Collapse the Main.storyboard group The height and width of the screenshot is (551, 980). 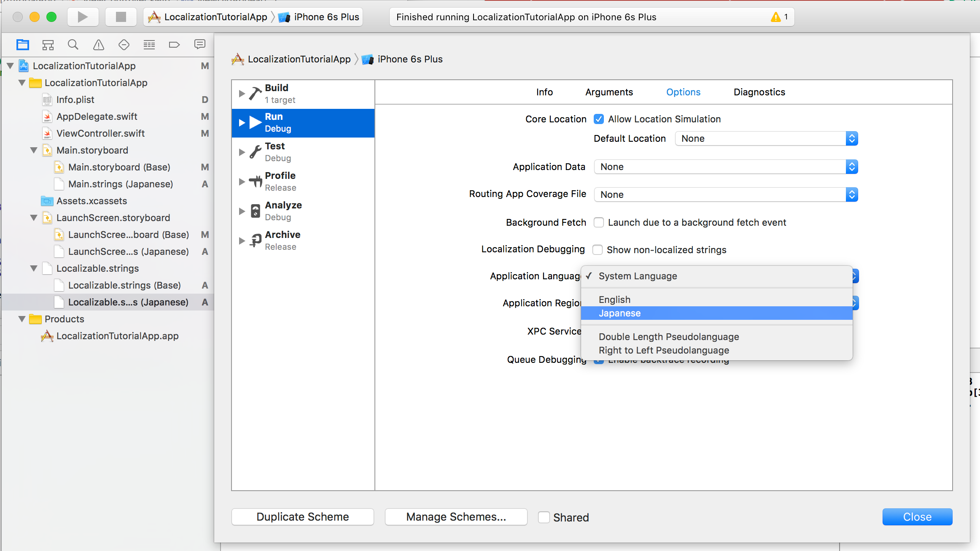[x=34, y=150]
